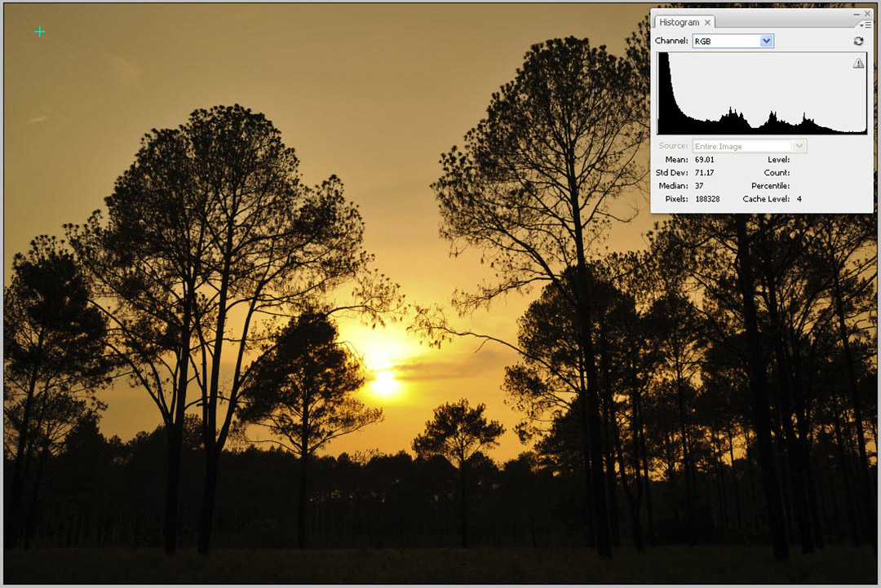Viewport: 881px width, 588px height.
Task: Click the shadow spike at histogram's left edge
Action: coord(662,90)
